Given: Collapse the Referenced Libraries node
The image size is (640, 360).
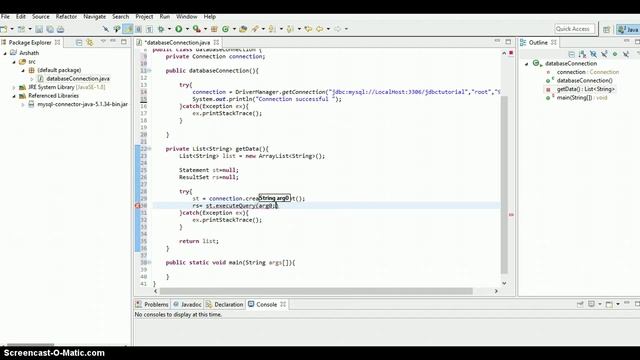Looking at the screenshot, I should pyautogui.click(x=14, y=96).
